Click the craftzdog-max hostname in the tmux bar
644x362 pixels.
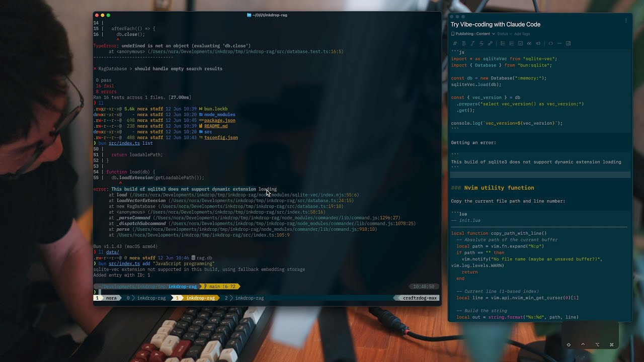[420, 298]
